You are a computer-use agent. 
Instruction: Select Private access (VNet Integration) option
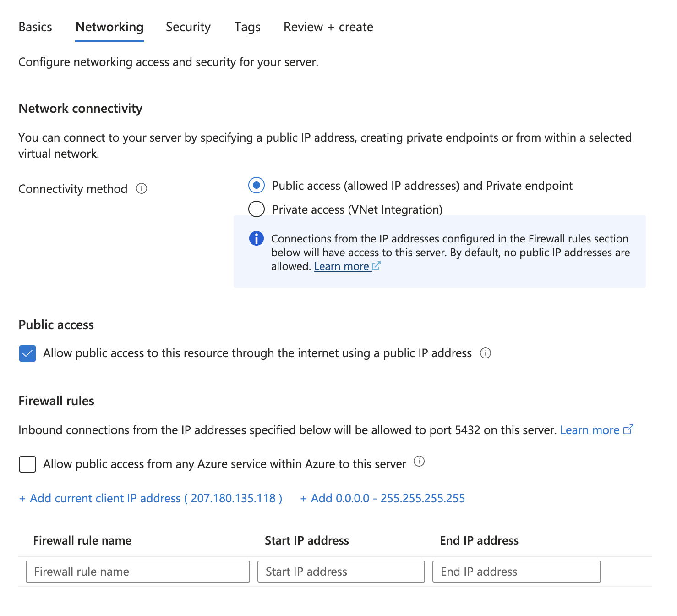coord(257,209)
